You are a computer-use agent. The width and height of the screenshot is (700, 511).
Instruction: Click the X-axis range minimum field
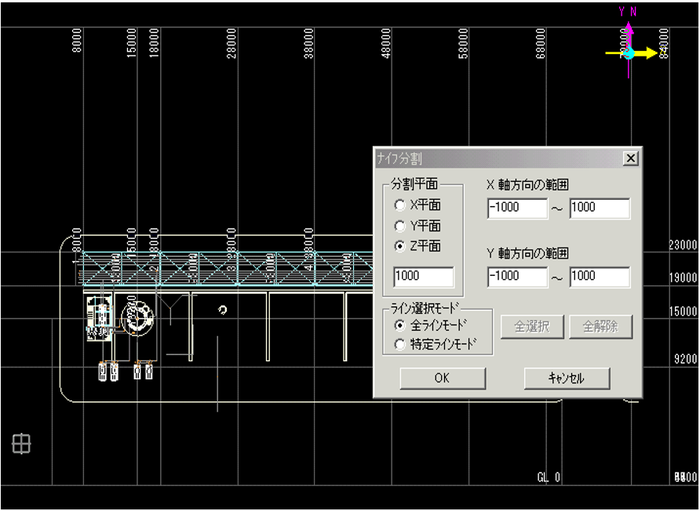click(517, 208)
